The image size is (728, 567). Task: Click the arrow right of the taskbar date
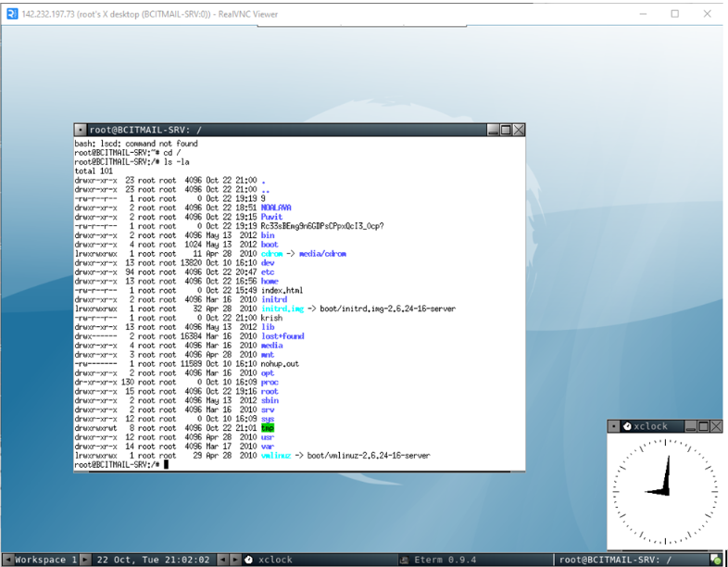(222, 560)
